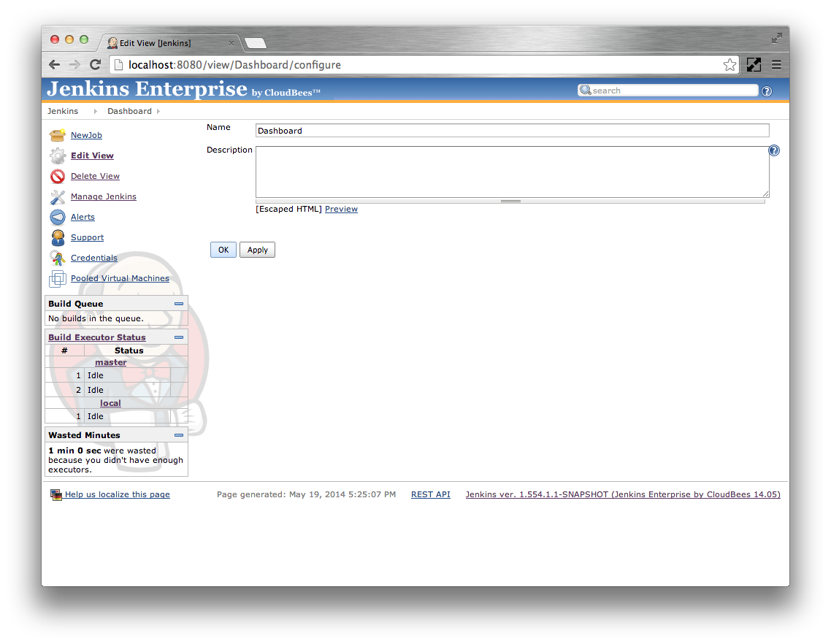Open the Credentials link
Image resolution: width=831 pixels, height=644 pixels.
coord(93,258)
